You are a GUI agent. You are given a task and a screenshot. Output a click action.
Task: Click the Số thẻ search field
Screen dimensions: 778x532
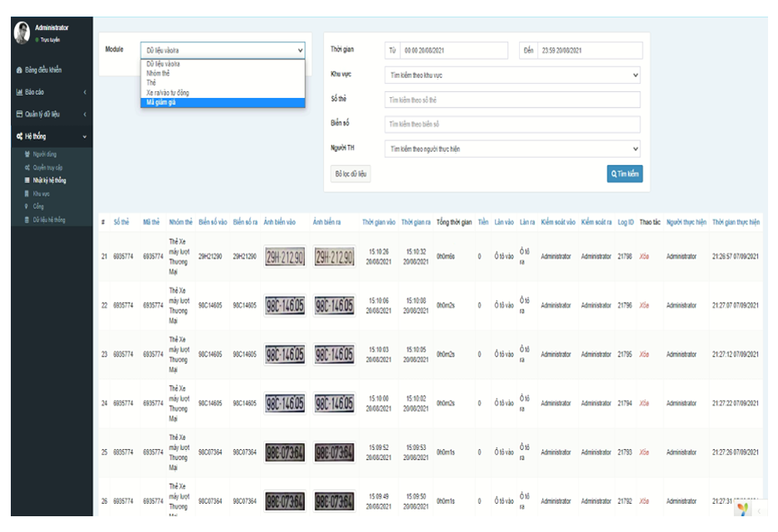pos(514,100)
